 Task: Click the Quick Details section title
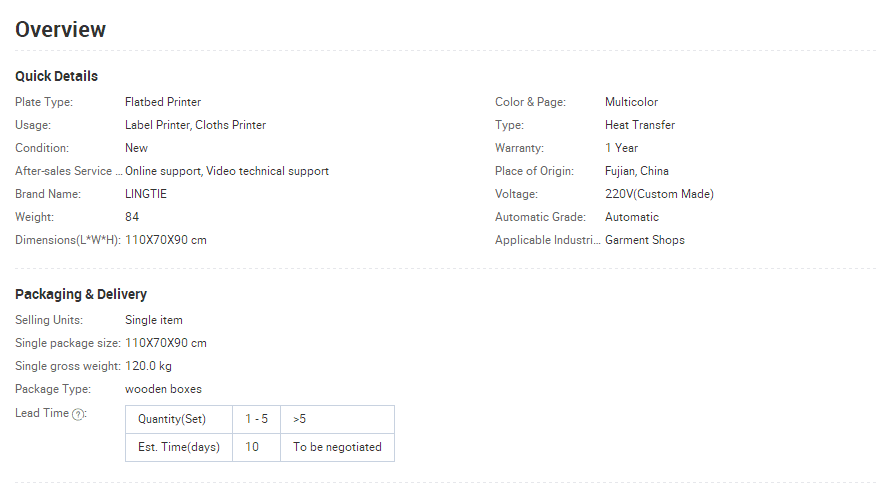tap(56, 76)
